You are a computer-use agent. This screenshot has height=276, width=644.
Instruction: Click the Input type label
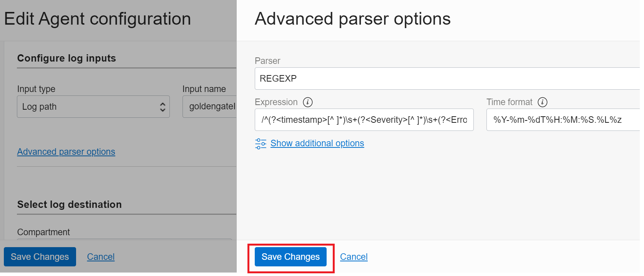pyautogui.click(x=36, y=89)
